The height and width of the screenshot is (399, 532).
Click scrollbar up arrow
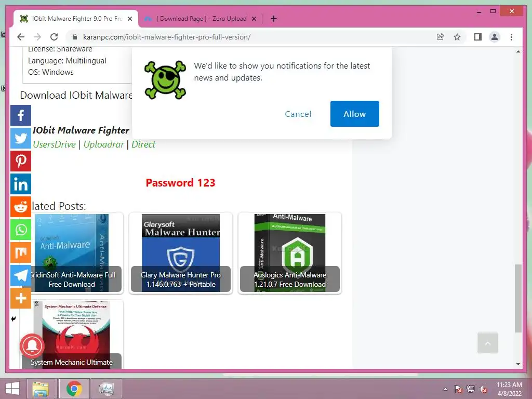point(518,51)
